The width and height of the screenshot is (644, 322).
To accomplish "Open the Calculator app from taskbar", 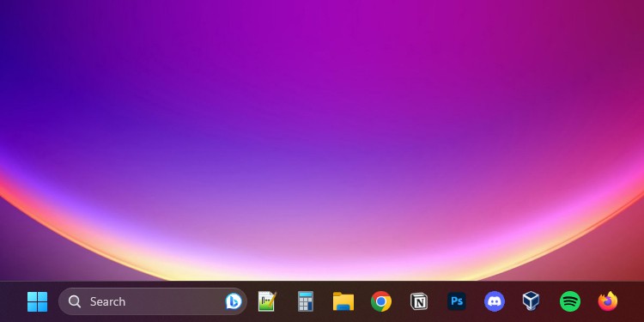I will coord(306,301).
